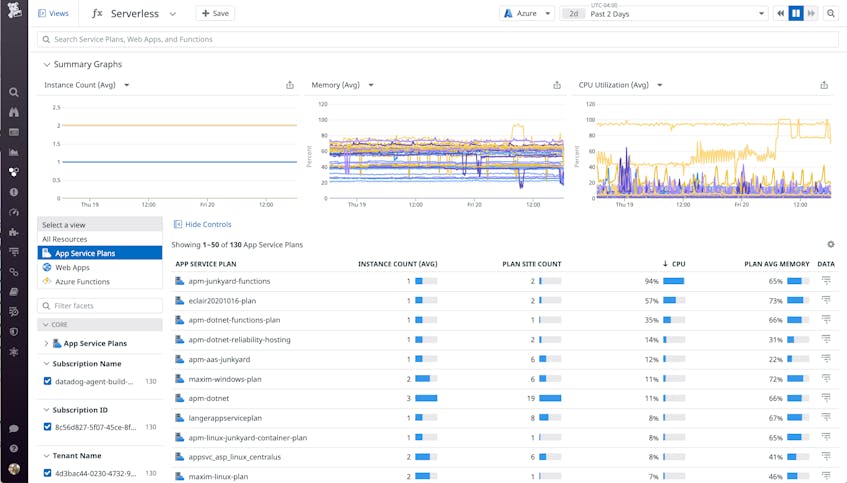Viewport: 847px width, 483px height.
Task: Open the user avatar at the sidebar bottom
Action: (x=14, y=469)
